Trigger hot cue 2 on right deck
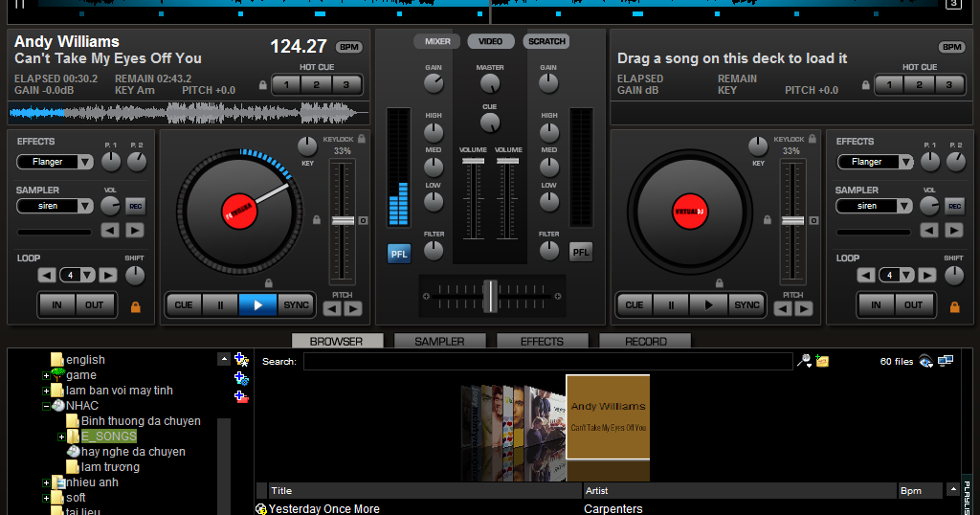 pos(920,85)
